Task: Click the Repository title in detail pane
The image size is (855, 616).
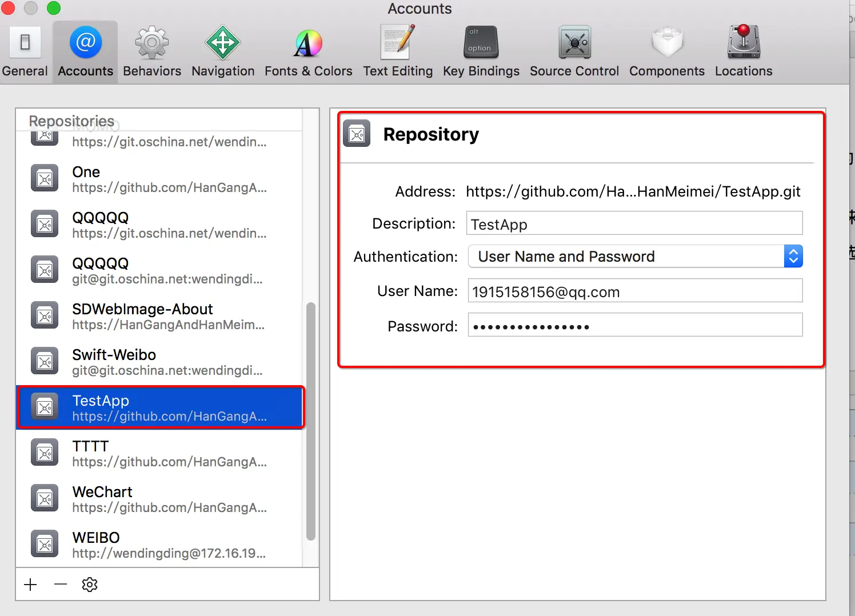Action: click(x=431, y=134)
